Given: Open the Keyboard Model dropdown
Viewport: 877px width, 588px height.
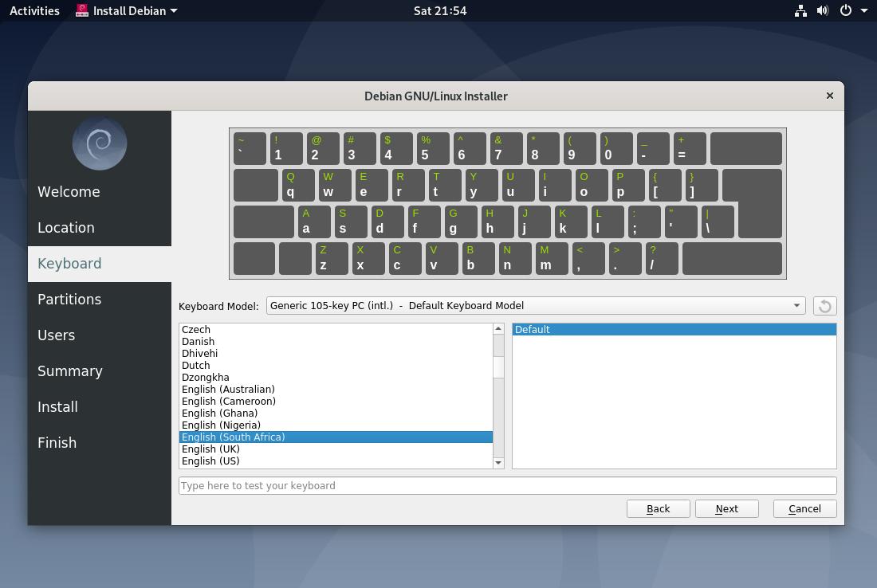Looking at the screenshot, I should point(535,306).
